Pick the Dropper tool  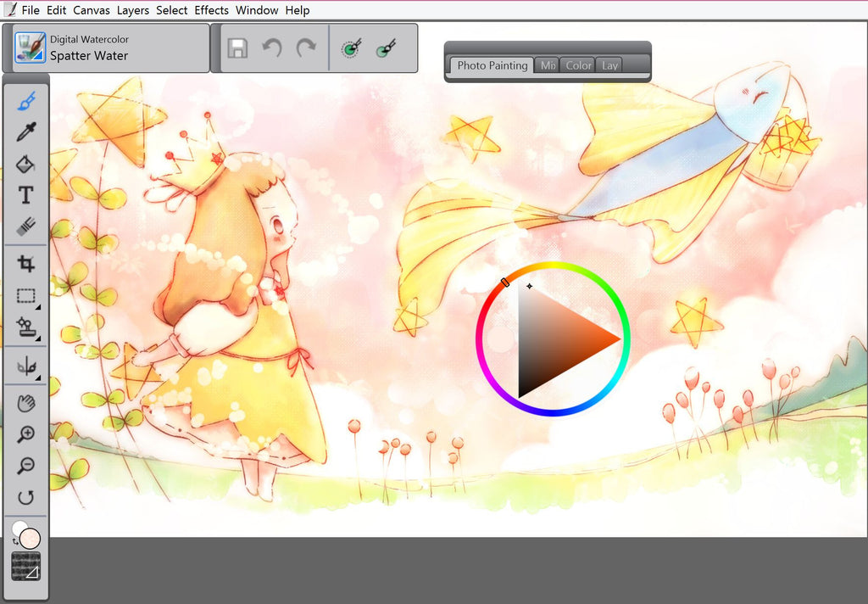tap(26, 132)
